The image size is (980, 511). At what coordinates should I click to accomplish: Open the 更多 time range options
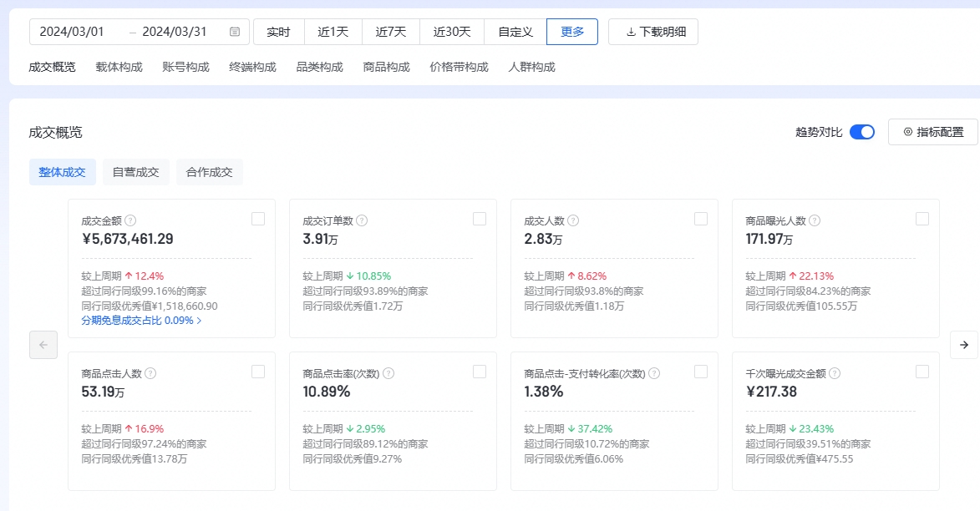572,32
